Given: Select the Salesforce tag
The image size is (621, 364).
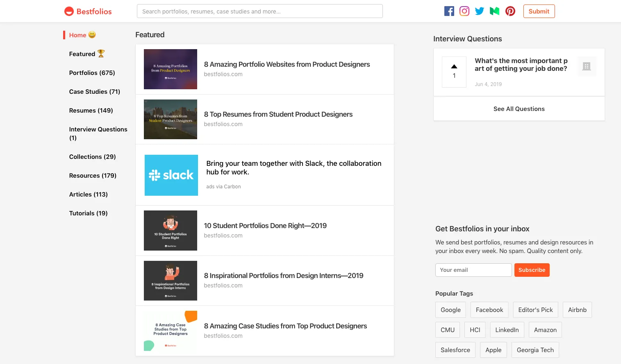Looking at the screenshot, I should click(x=455, y=350).
